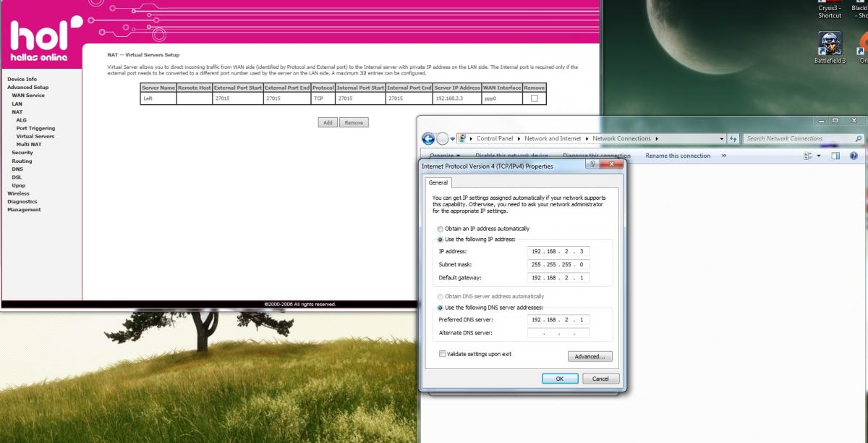Enable Validate settings upon exit
The width and height of the screenshot is (868, 443).
coord(442,354)
